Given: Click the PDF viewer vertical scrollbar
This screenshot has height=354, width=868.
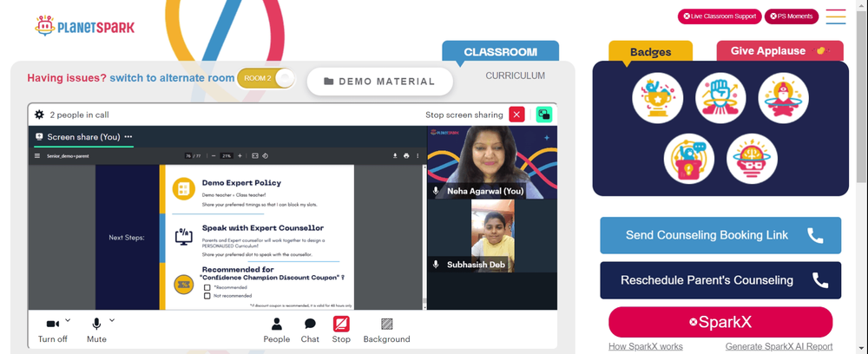Looking at the screenshot, I should pos(424,236).
